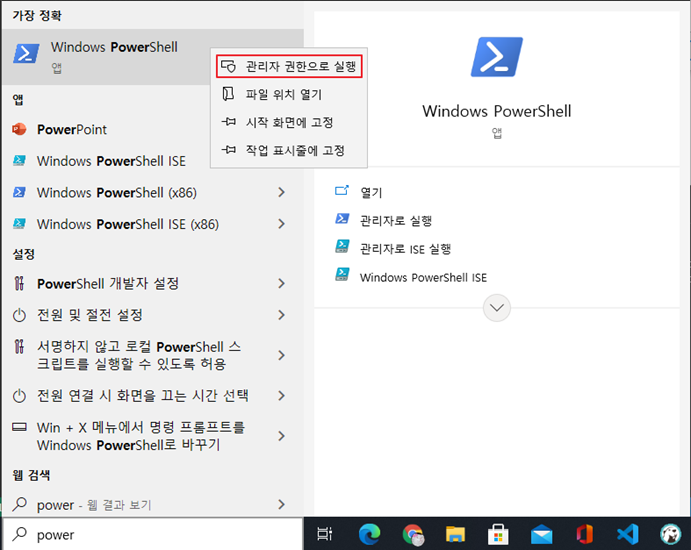
Task: Click the keyboard icon beside Win + X 메뉴
Action: 19,427
